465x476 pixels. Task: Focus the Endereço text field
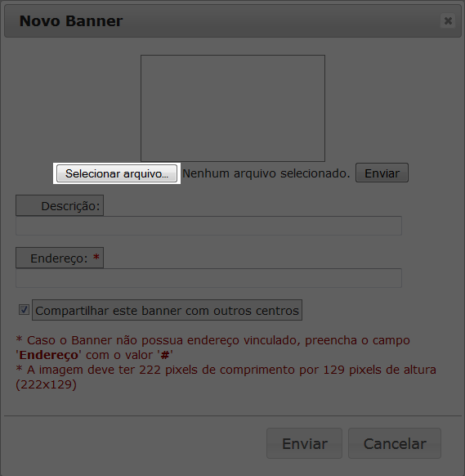click(x=208, y=278)
